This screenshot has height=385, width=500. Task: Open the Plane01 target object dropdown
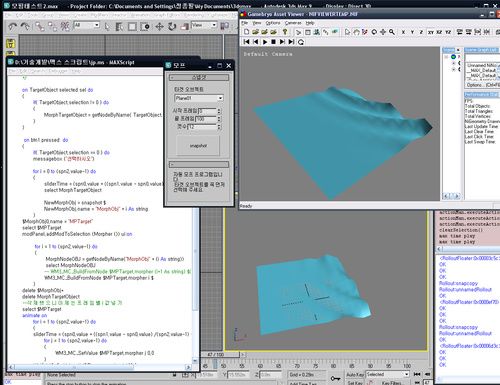(x=199, y=98)
